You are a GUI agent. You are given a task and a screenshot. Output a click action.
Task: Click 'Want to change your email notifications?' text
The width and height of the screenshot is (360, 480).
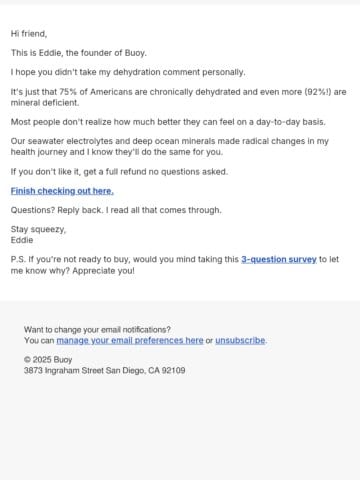pos(97,330)
